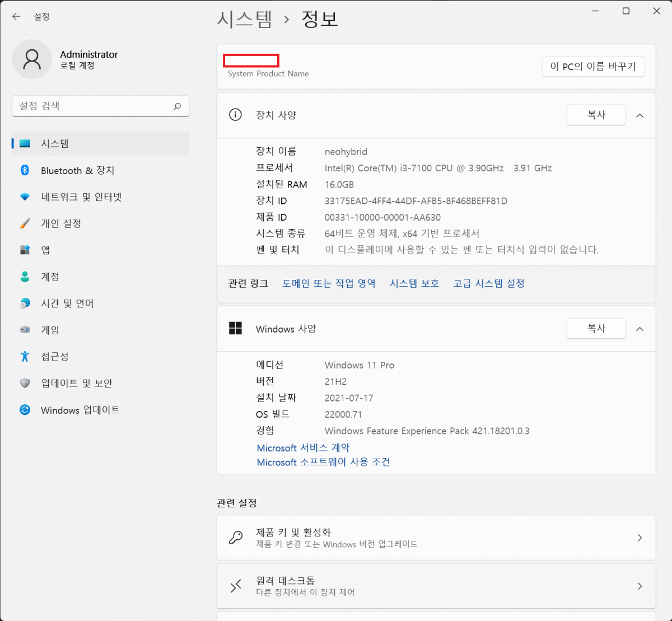This screenshot has height=621, width=672.
Task: Click the 원격 데스크톱 icon
Action: pos(236,586)
